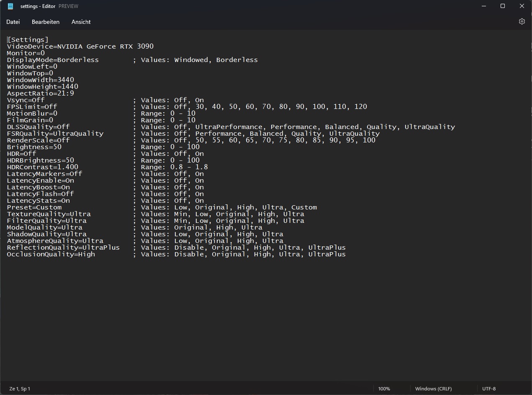532x395 pixels.
Task: Click the LatencyBoost=On text
Action: pos(39,187)
